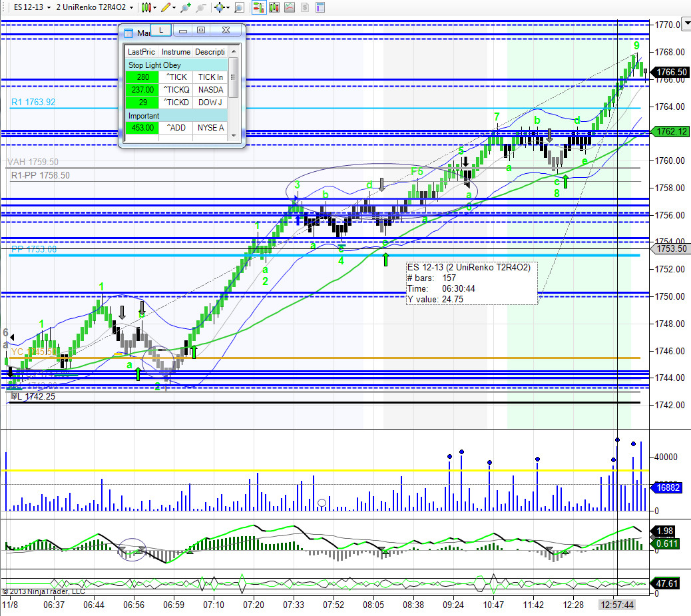Click the VL 1742.25 level label

(x=33, y=396)
